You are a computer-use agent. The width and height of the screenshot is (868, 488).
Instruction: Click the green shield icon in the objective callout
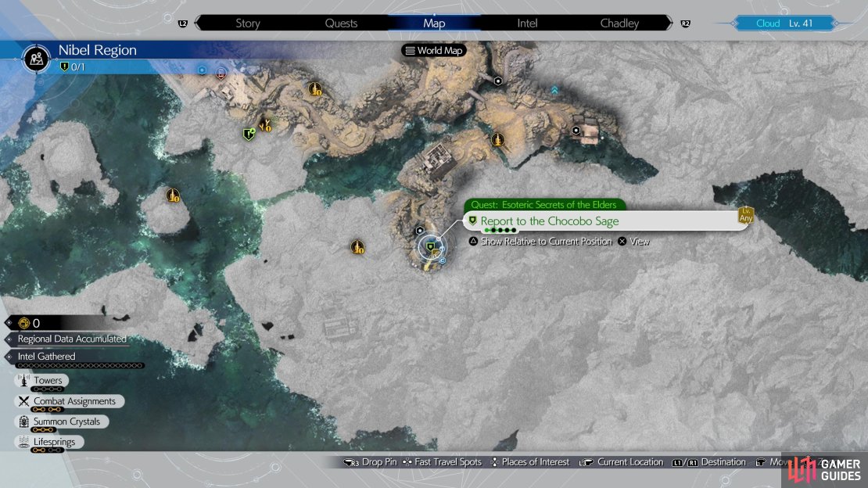point(472,221)
